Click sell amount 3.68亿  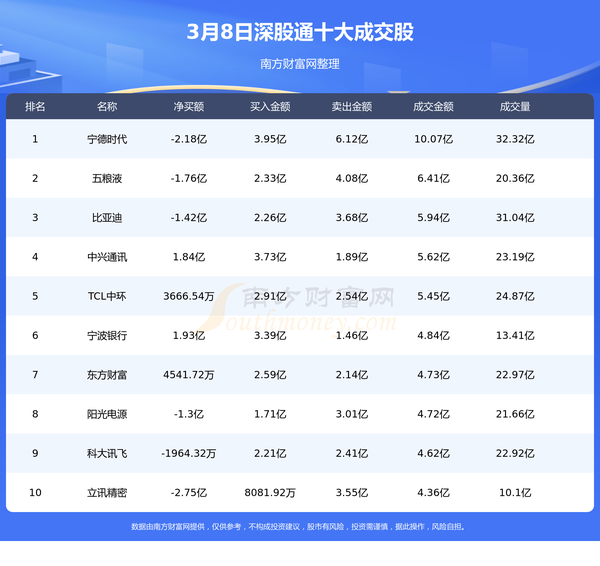tap(352, 218)
